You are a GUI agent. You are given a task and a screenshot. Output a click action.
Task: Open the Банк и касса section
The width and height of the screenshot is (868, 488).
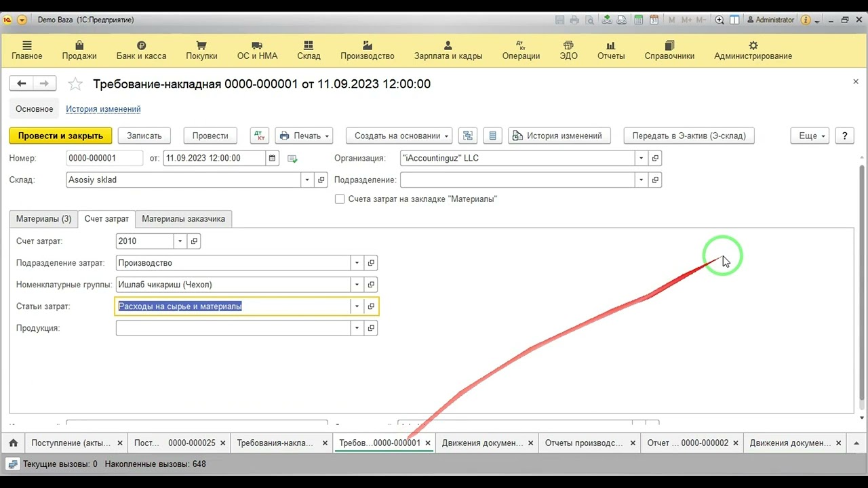point(141,50)
